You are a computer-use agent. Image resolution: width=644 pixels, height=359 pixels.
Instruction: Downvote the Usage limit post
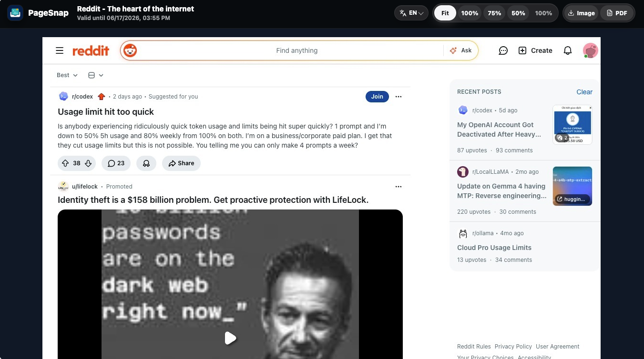tap(88, 163)
